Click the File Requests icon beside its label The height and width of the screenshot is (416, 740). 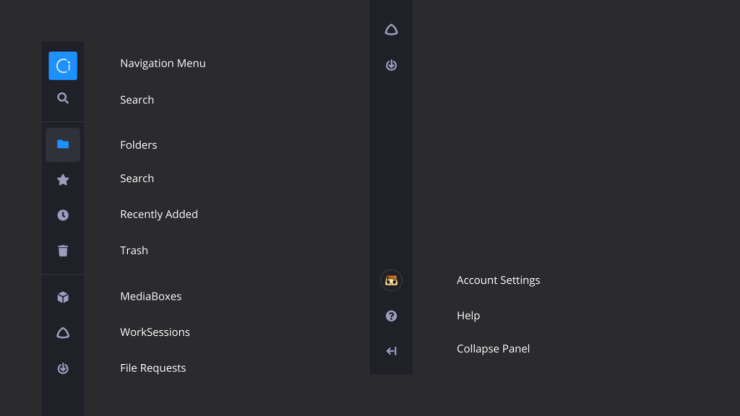tap(63, 369)
